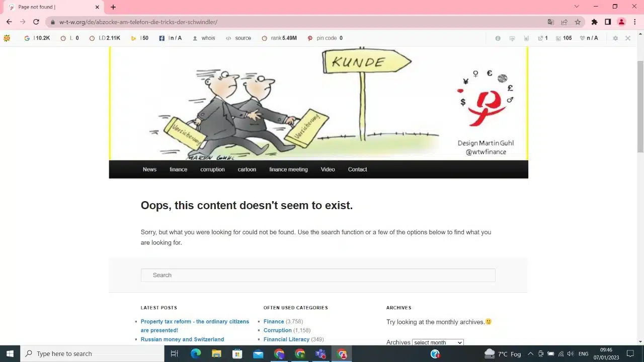
Task: Open the finance menu item
Action: pyautogui.click(x=178, y=169)
